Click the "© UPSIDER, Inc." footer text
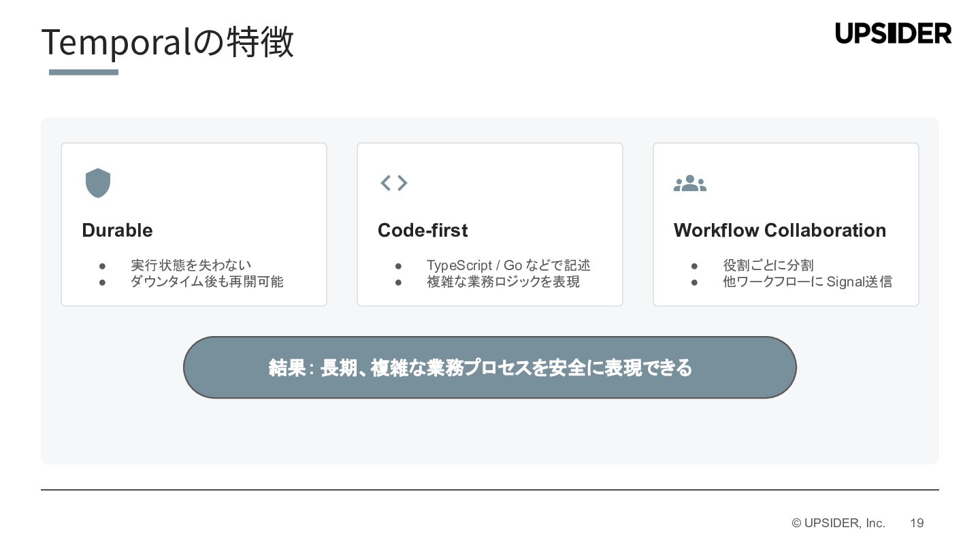 [x=838, y=523]
